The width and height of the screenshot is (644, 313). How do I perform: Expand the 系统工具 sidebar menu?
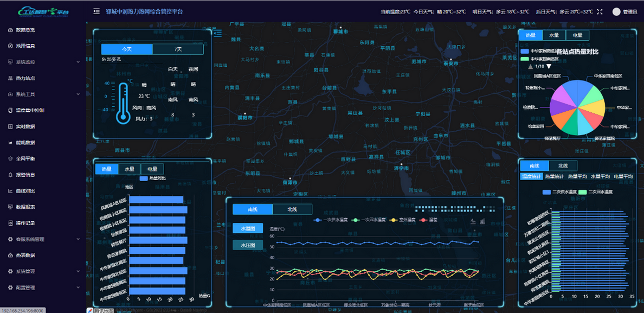tap(42, 94)
